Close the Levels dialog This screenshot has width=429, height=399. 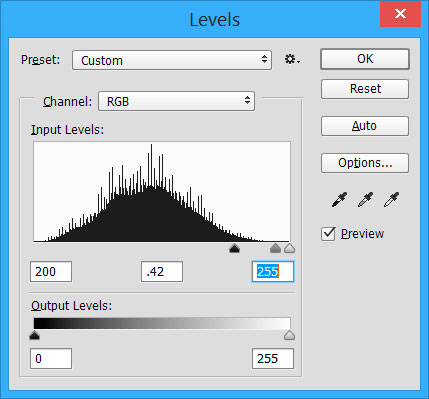point(400,14)
